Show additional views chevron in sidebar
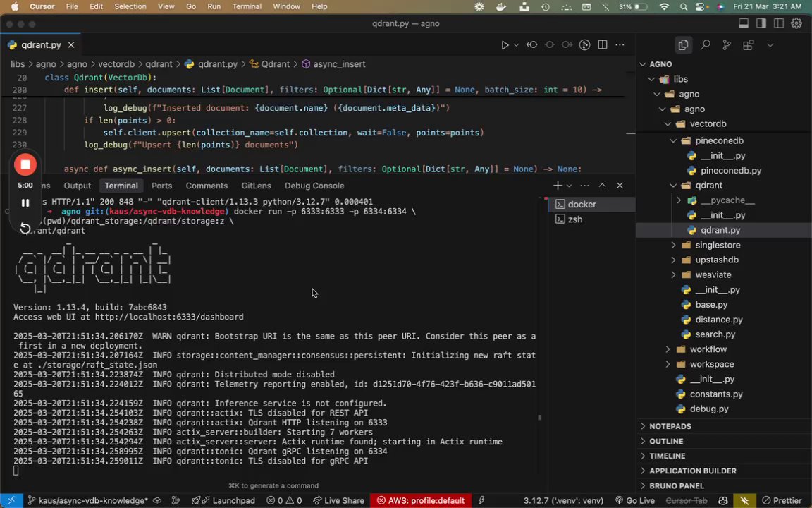 770,45
